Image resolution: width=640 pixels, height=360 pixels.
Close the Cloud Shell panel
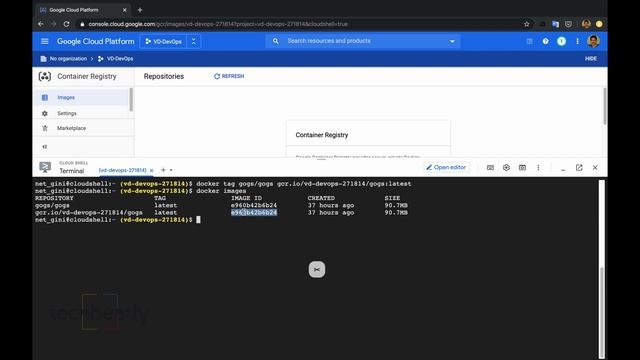595,168
